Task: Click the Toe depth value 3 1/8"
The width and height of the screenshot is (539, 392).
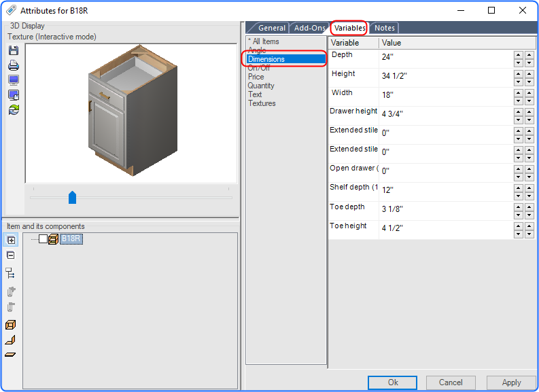Action: (x=447, y=209)
